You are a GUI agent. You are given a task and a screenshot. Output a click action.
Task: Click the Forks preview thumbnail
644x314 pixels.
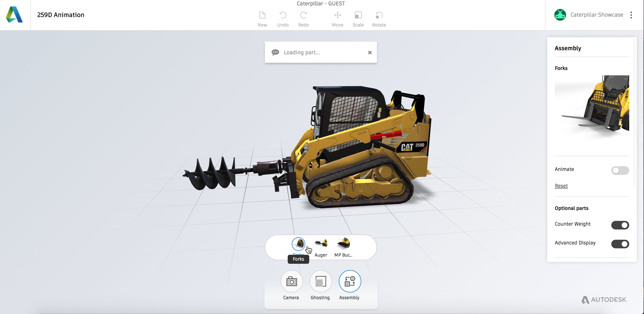click(x=592, y=107)
